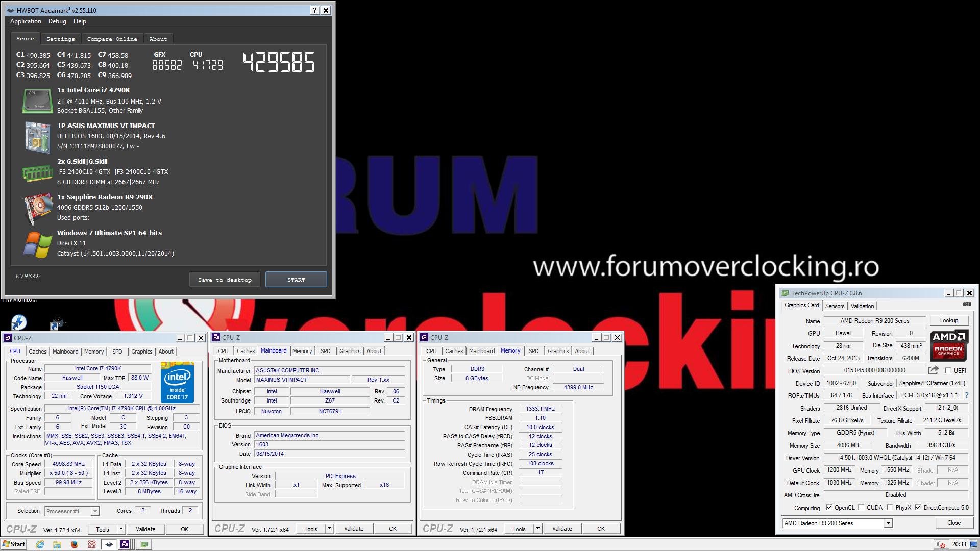Screen dimensions: 980x551
Task: Open Internet Explorer from the taskbar
Action: coord(40,544)
